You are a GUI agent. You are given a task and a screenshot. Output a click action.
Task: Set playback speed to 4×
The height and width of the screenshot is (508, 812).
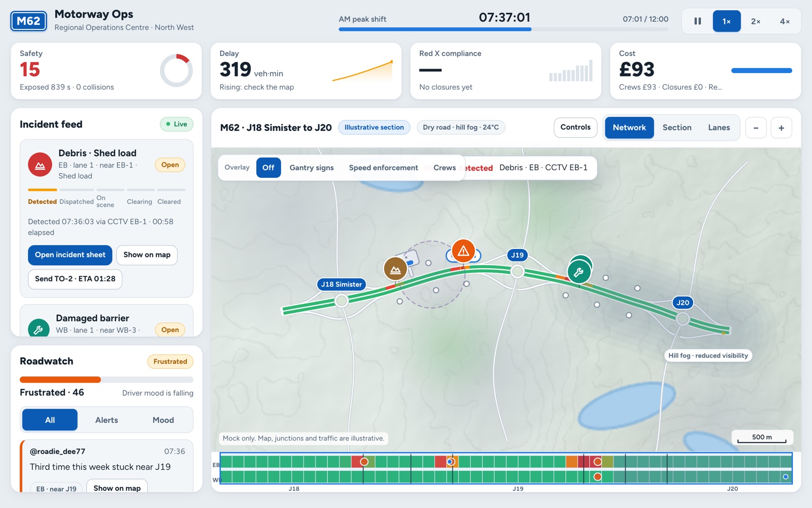[x=785, y=21]
